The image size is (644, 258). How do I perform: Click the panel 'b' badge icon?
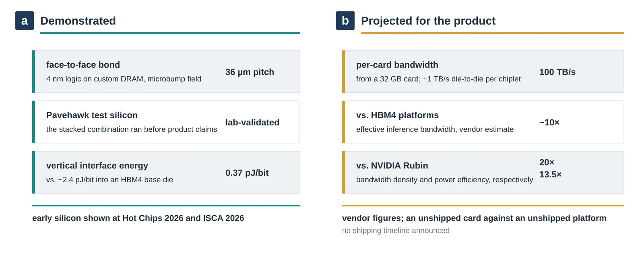[x=345, y=21]
